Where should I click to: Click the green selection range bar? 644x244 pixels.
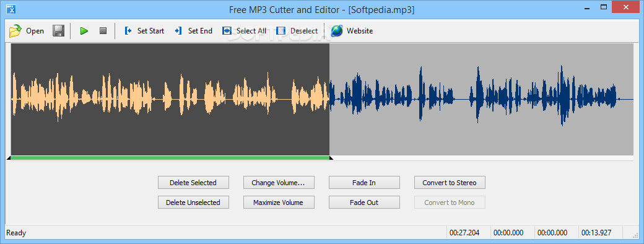[x=170, y=158]
